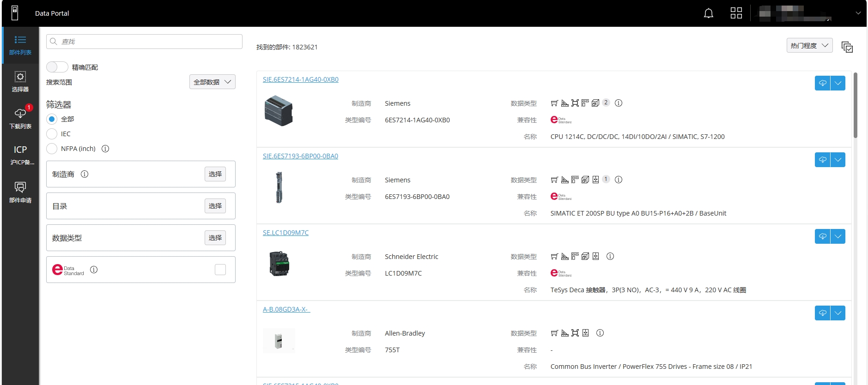This screenshot has height=385, width=868.
Task: Open the A-B.08GD3A-X- part link
Action: point(286,309)
